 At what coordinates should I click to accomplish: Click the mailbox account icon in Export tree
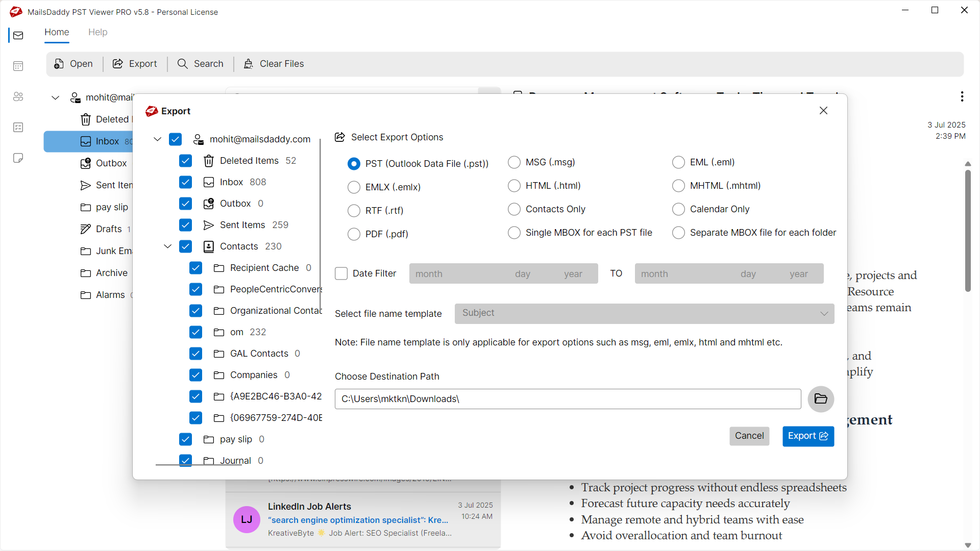coord(199,139)
